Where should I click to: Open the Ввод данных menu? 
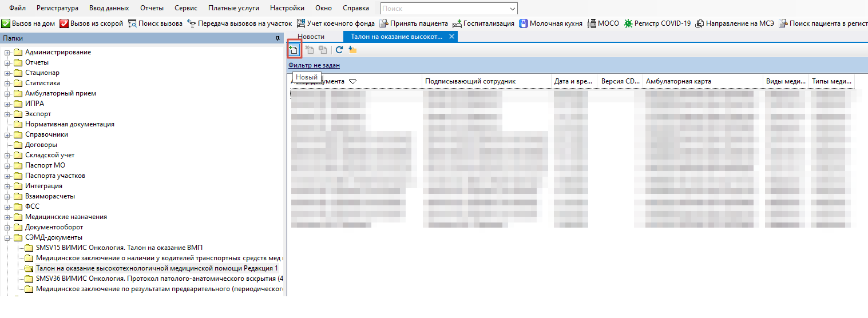coord(109,8)
